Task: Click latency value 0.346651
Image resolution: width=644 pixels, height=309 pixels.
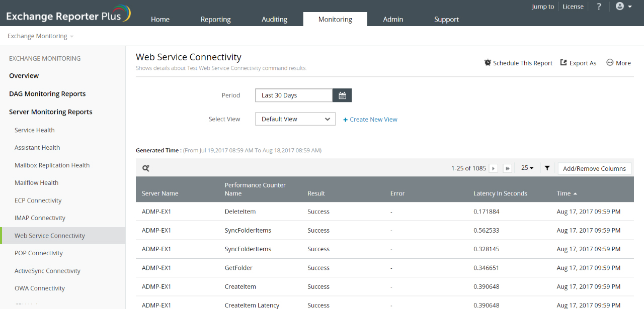Action: pos(487,268)
